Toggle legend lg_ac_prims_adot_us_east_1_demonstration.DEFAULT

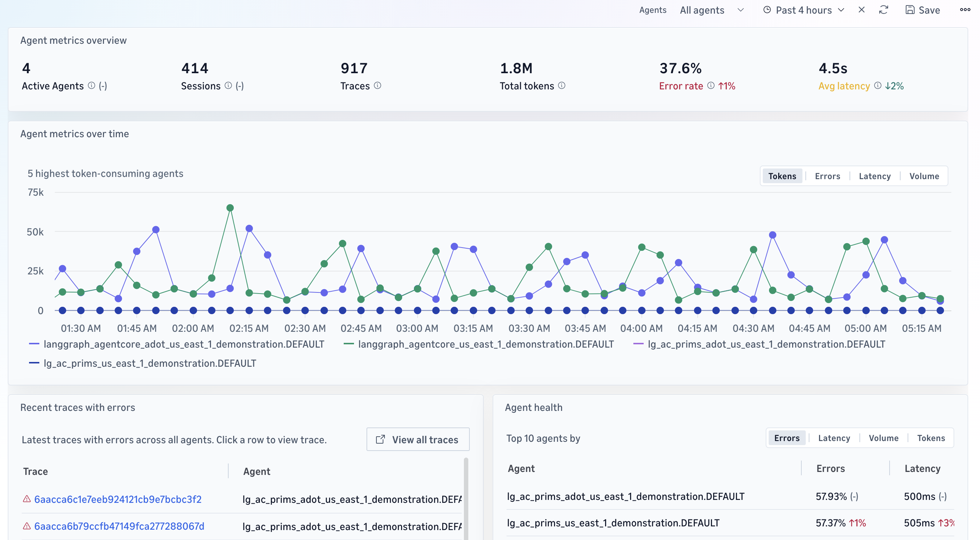759,344
